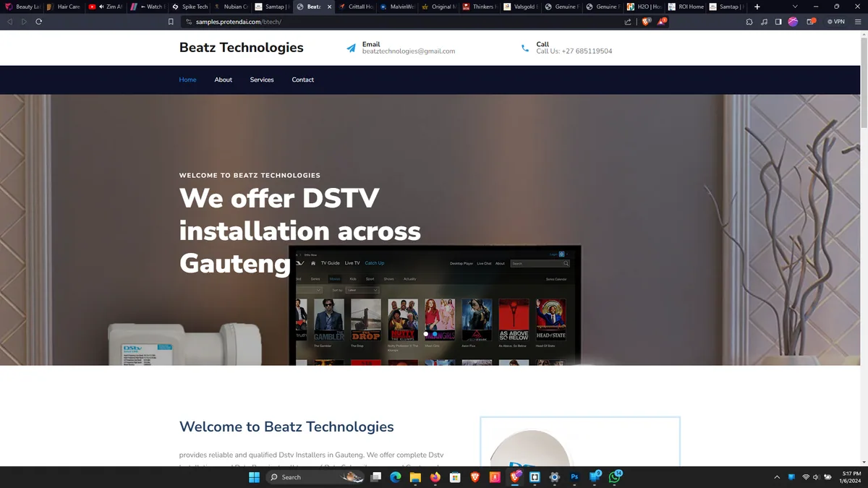Click the share icon in address bar
This screenshot has width=868, height=488.
click(628, 22)
